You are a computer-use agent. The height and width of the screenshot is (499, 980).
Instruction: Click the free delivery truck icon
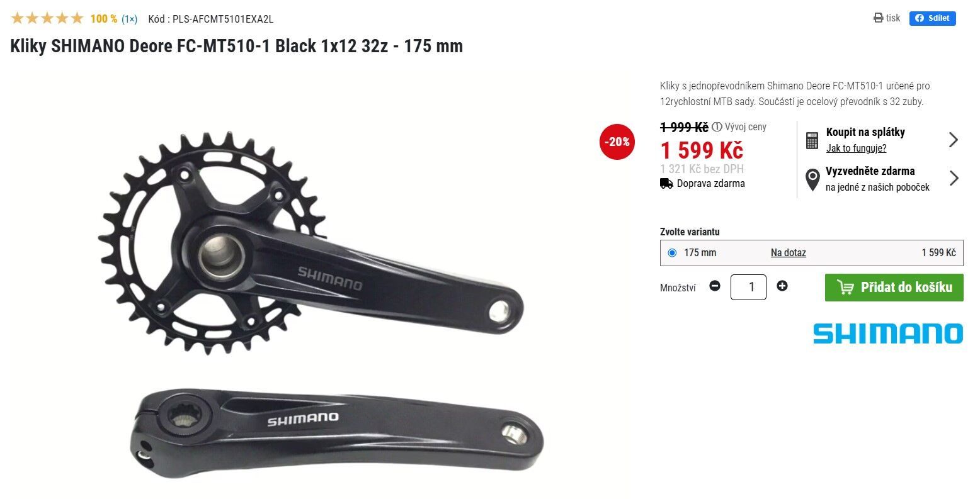666,184
